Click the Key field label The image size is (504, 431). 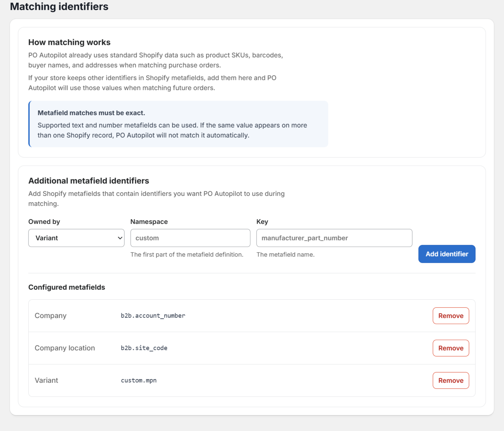pos(262,222)
